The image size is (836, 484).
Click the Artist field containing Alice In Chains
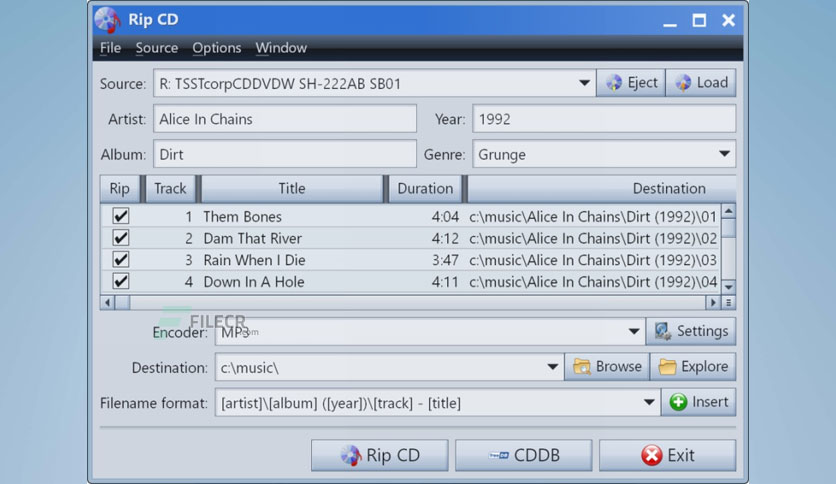285,119
